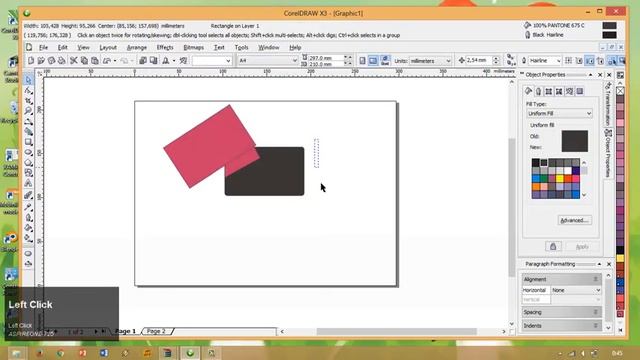Select the Outline tool in the toolbox
This screenshot has width=640, height=360.
click(x=28, y=218)
